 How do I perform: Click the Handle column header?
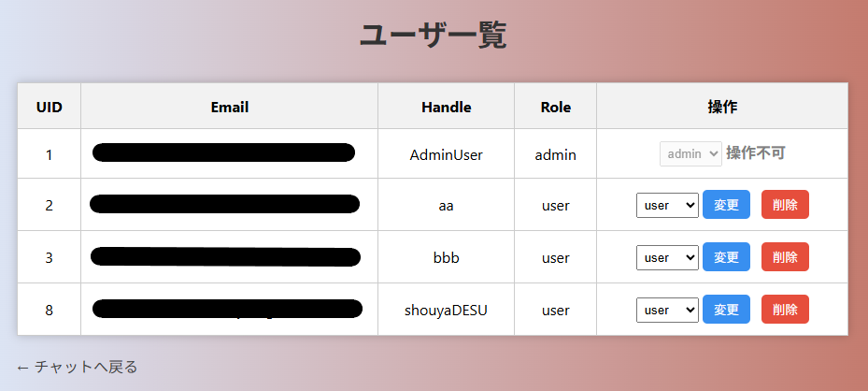(x=446, y=107)
